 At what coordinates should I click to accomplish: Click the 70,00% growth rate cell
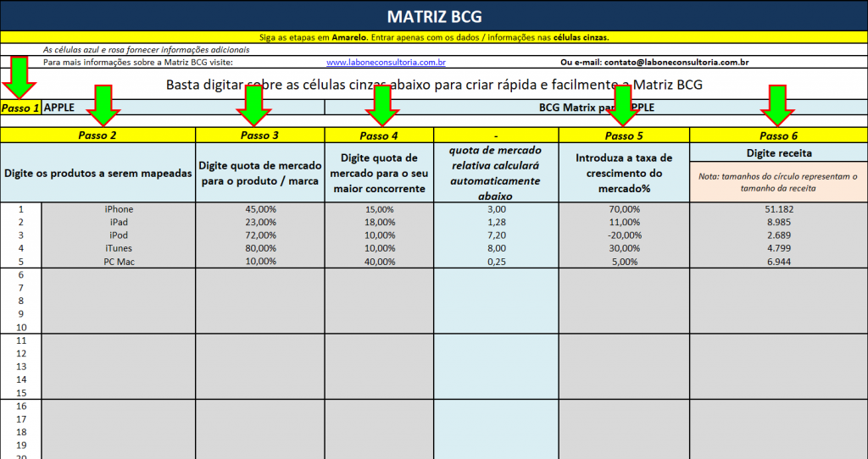[x=625, y=209]
